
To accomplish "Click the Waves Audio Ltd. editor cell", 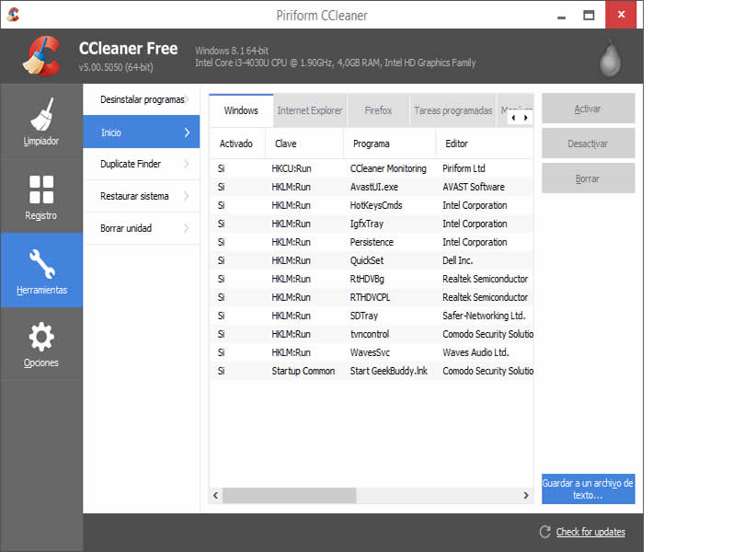I will [475, 352].
